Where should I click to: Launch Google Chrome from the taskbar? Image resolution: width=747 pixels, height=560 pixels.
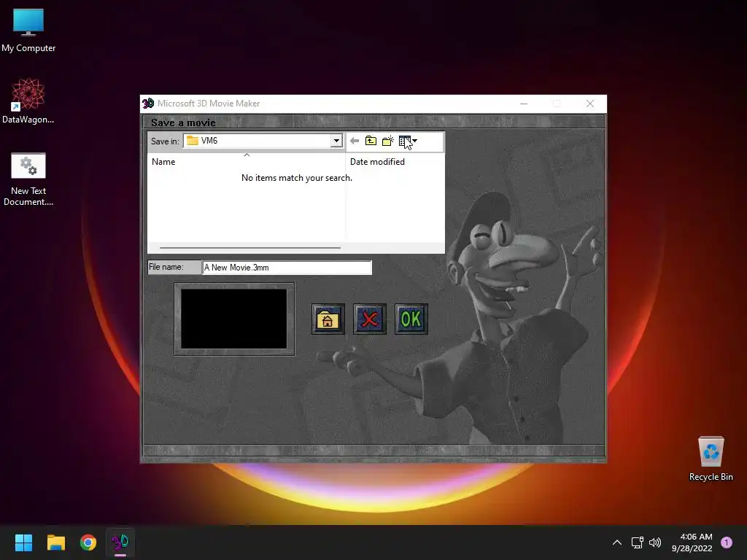tap(88, 542)
